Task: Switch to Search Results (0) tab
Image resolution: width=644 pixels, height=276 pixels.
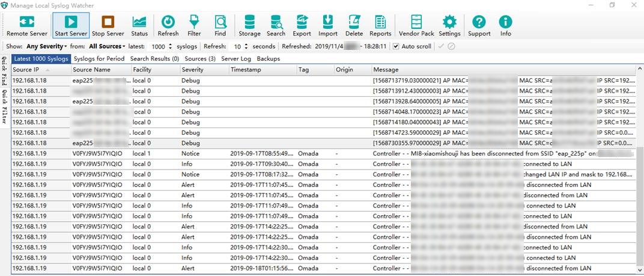Action: click(x=155, y=59)
